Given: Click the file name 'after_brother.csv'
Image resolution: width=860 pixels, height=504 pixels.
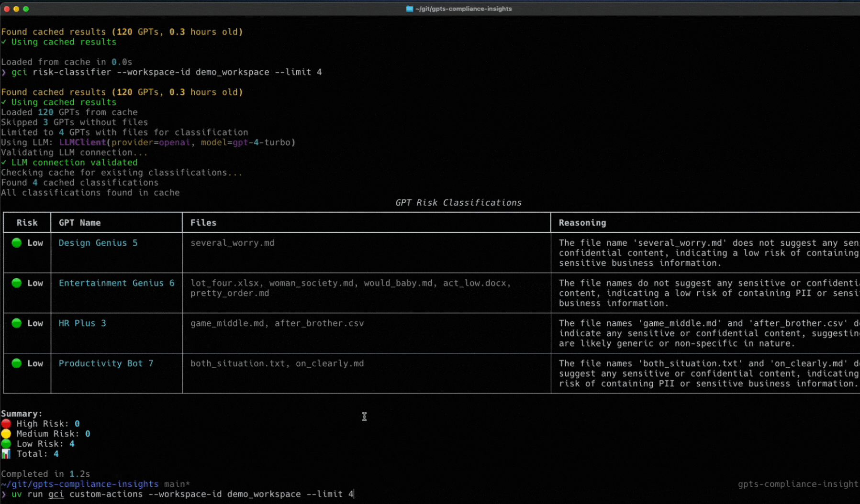Looking at the screenshot, I should click(x=319, y=323).
